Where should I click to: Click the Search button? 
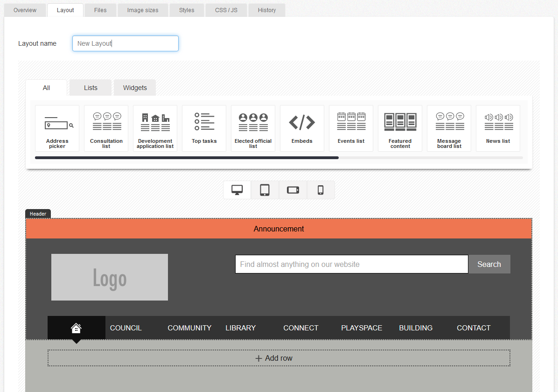tap(489, 264)
